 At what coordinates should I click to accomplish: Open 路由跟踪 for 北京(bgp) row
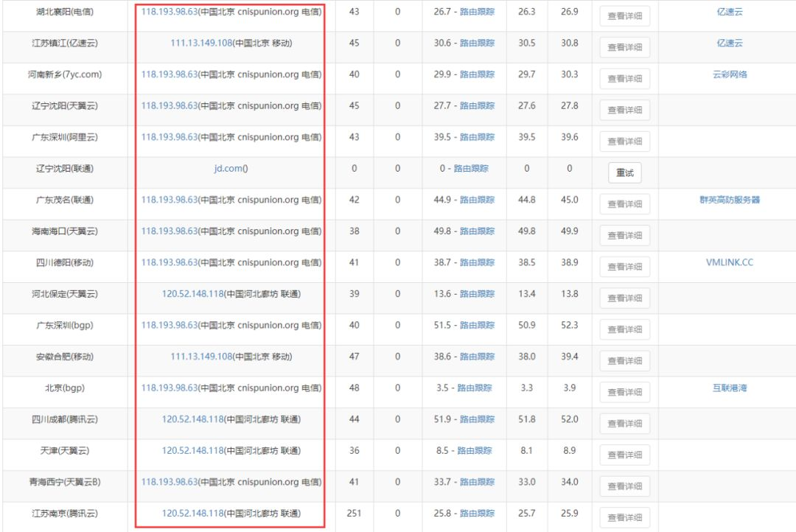point(475,388)
